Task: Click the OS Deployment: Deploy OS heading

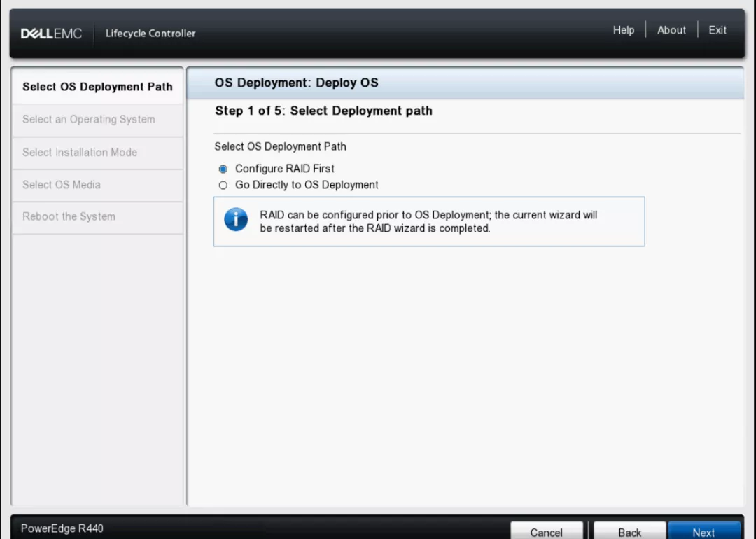Action: 297,83
